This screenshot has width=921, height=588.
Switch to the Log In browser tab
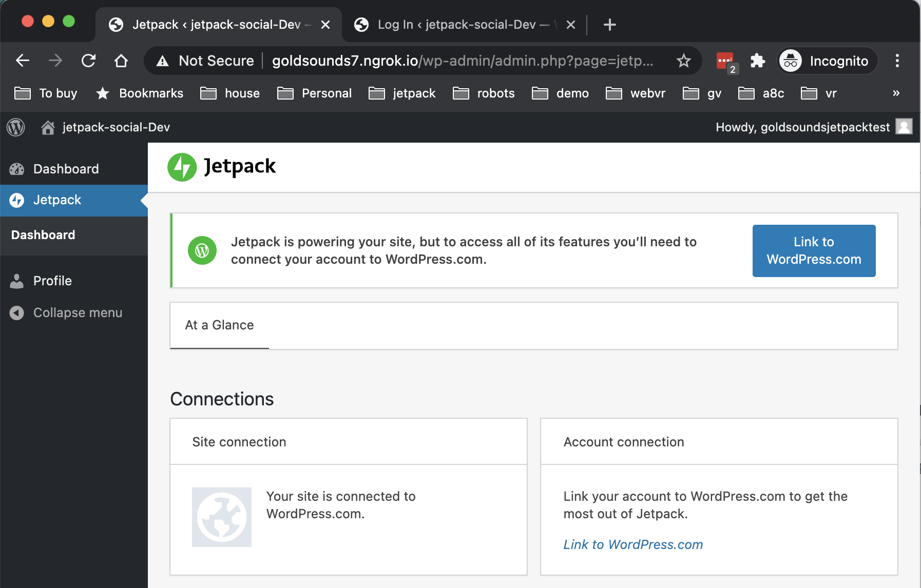[x=457, y=25]
